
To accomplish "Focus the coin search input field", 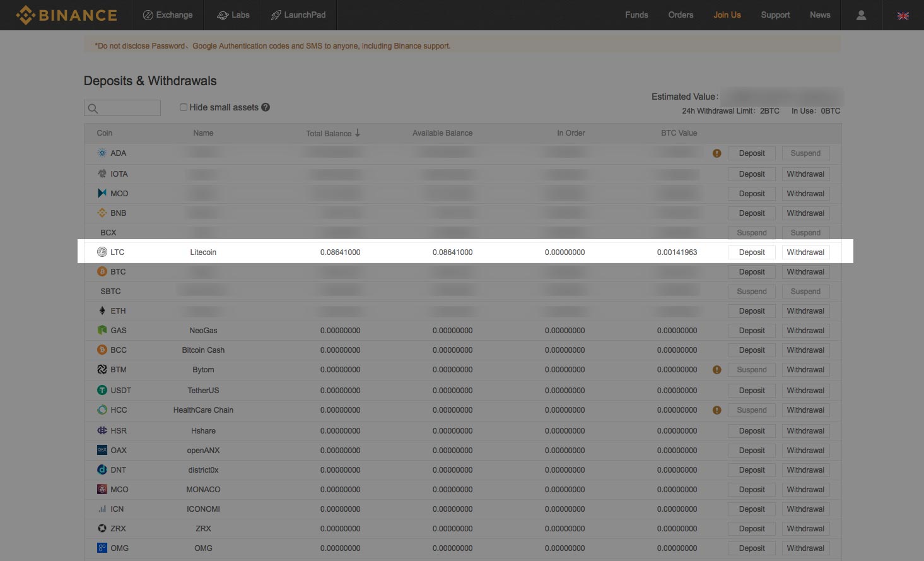I will click(122, 108).
